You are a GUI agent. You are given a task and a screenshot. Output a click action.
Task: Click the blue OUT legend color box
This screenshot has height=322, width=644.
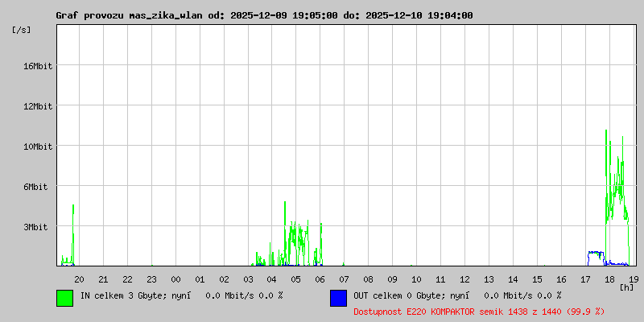pos(338,298)
